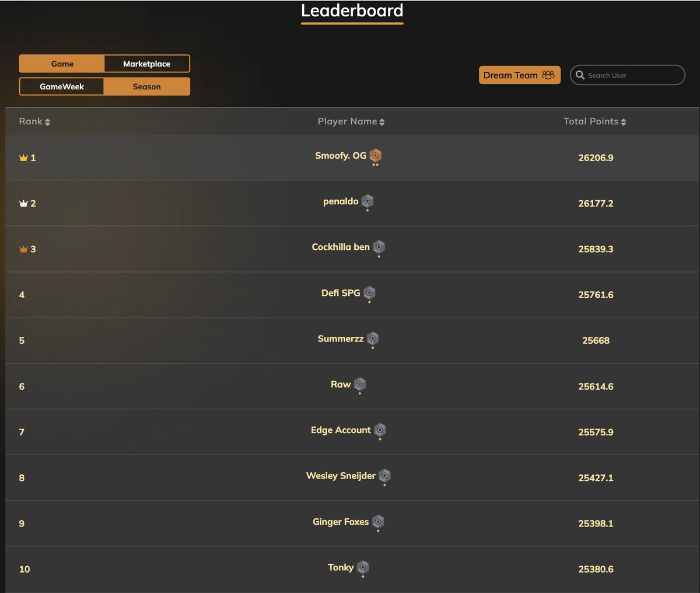Screen dimensions: 700x593
Task: Select the Edge Account player name
Action: [x=341, y=430]
